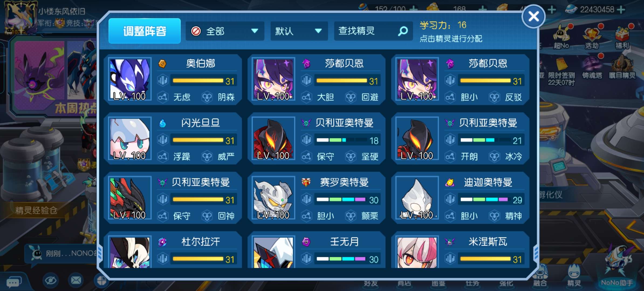This screenshot has width=644, height=291.
Task: Expand the 默认 sort order dropdown
Action: coord(299,31)
